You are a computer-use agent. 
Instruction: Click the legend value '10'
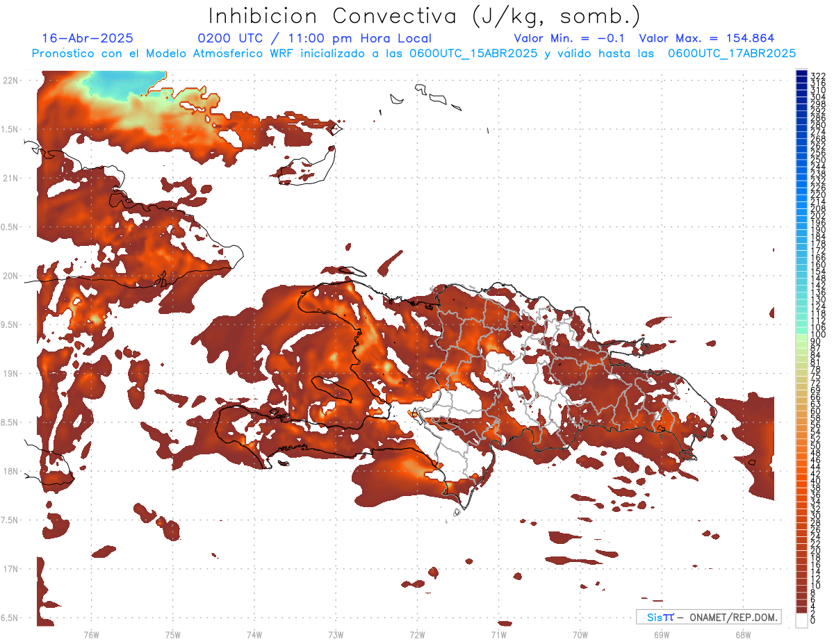[x=816, y=585]
